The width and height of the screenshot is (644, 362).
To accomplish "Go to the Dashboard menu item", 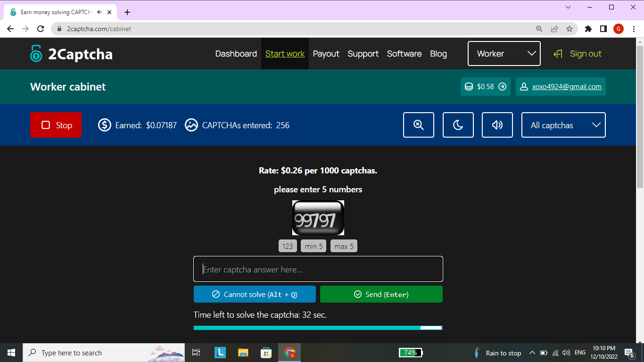I will (x=236, y=54).
